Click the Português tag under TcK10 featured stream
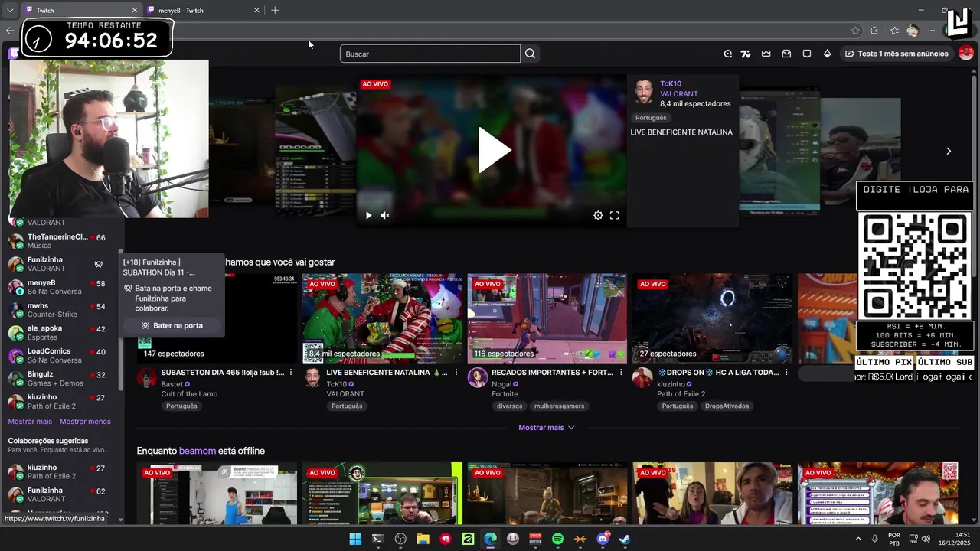Image resolution: width=980 pixels, height=551 pixels. tap(651, 118)
